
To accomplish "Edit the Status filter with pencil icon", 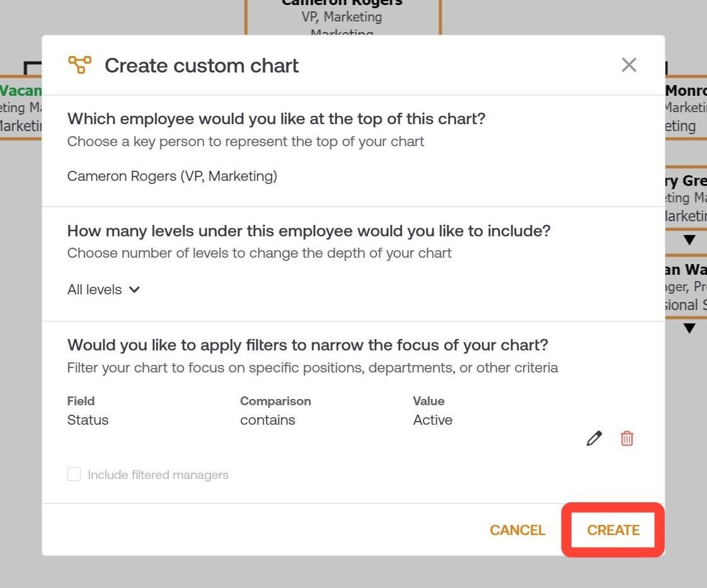I will coord(594,438).
